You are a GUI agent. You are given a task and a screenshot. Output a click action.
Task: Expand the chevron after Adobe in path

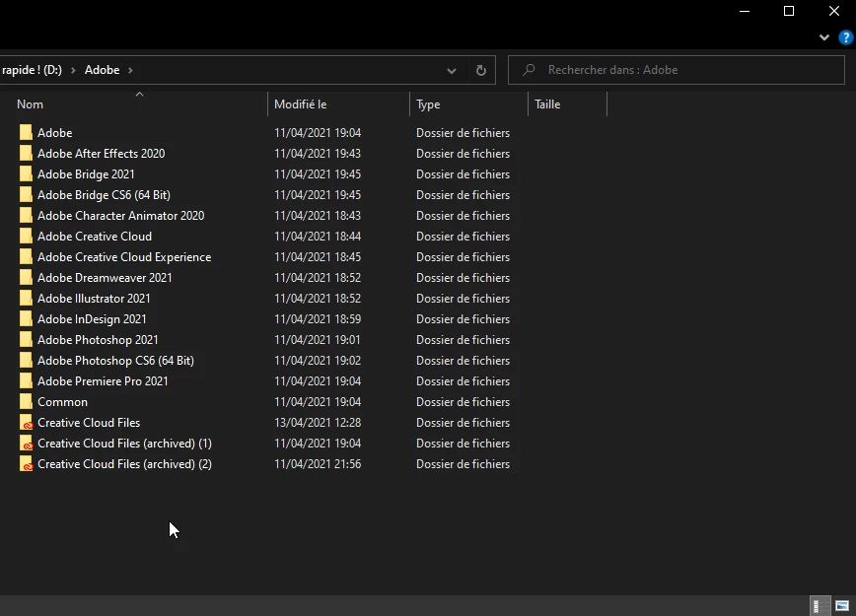pos(130,70)
